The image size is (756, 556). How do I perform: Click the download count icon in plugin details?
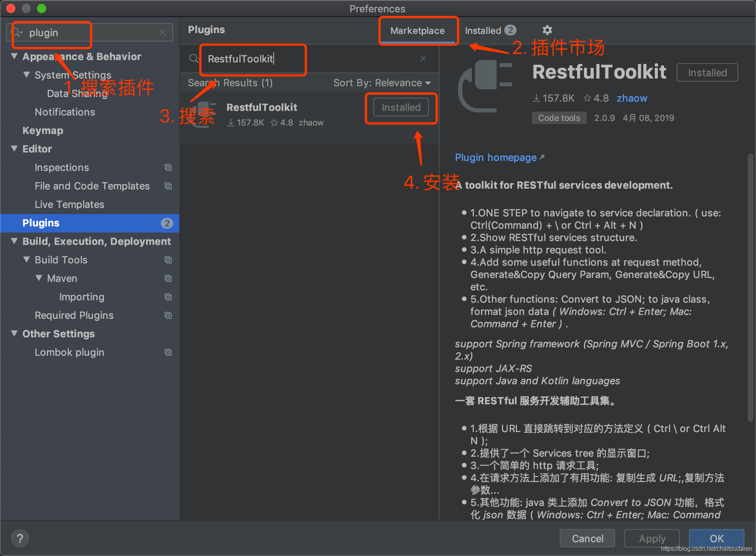(537, 98)
